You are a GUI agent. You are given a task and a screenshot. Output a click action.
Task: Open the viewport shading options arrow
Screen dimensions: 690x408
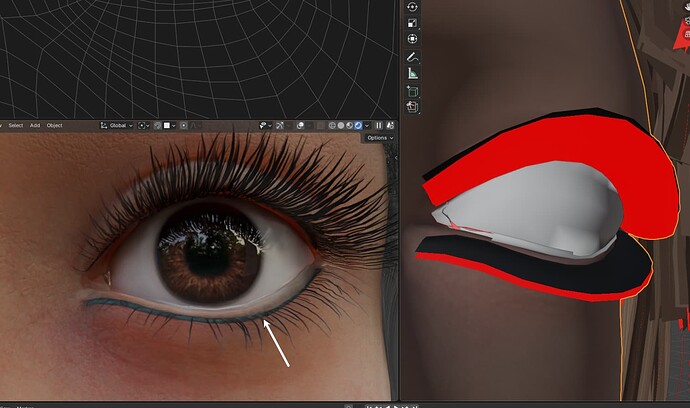(x=367, y=125)
